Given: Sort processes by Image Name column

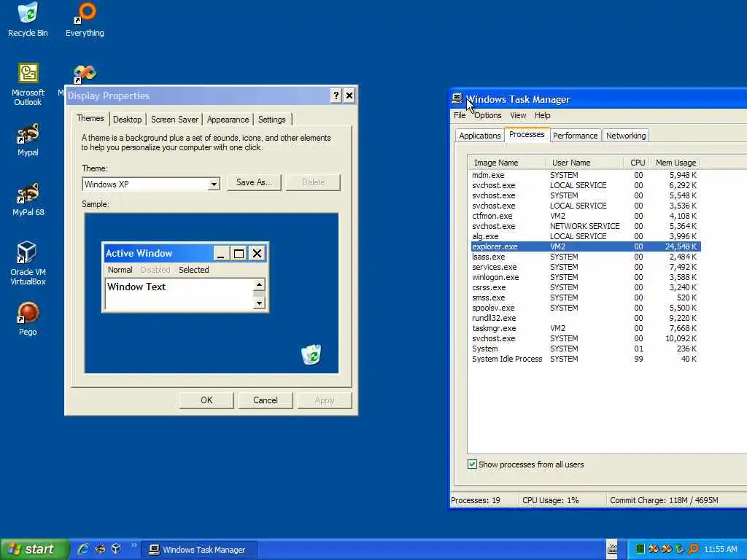Looking at the screenshot, I should pyautogui.click(x=506, y=163).
